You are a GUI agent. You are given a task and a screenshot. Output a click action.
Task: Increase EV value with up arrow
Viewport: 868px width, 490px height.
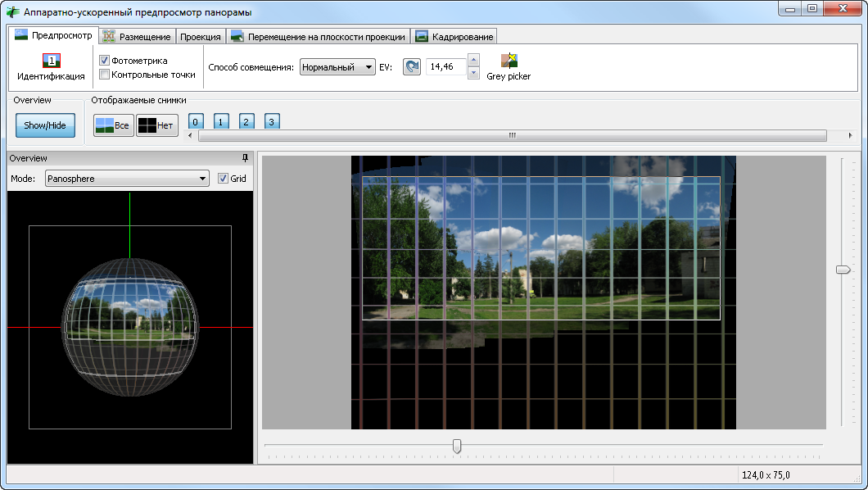473,61
